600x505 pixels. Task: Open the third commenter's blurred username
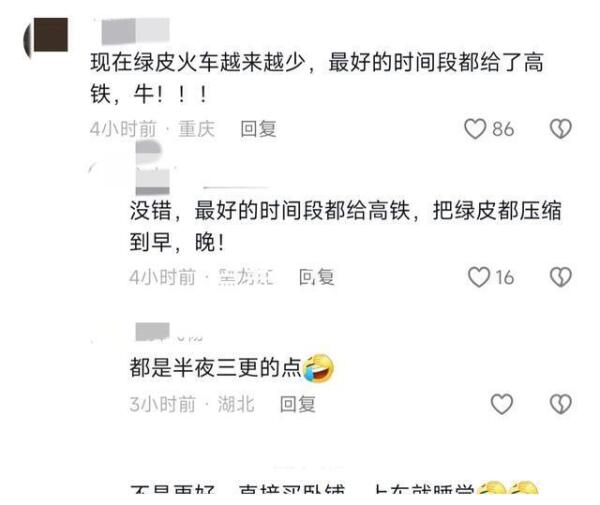[x=152, y=331]
